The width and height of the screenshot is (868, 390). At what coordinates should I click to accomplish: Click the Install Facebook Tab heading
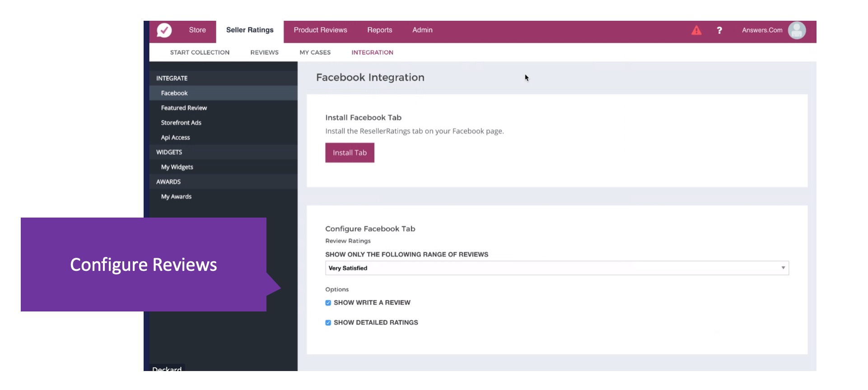[x=363, y=117]
